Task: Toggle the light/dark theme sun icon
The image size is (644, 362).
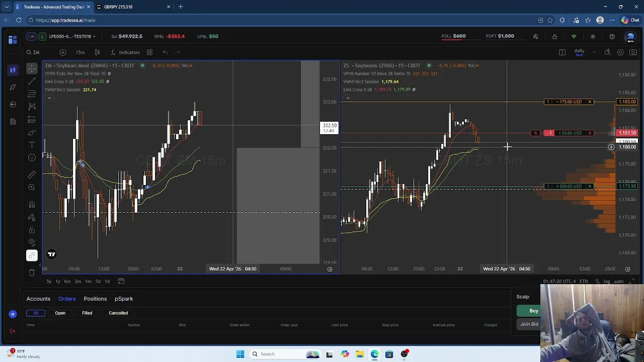Action: point(593,36)
